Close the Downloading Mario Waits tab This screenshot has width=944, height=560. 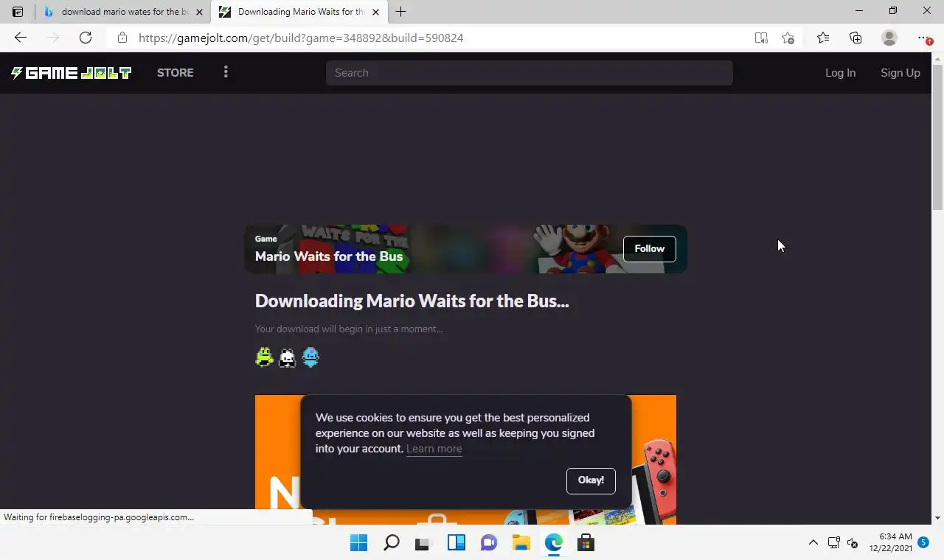(x=376, y=12)
